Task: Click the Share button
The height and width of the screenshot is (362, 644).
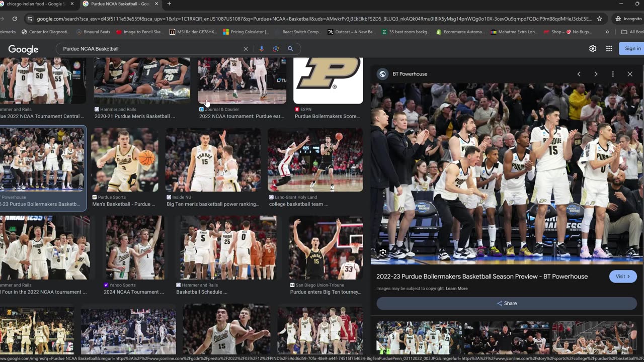Action: point(507,303)
